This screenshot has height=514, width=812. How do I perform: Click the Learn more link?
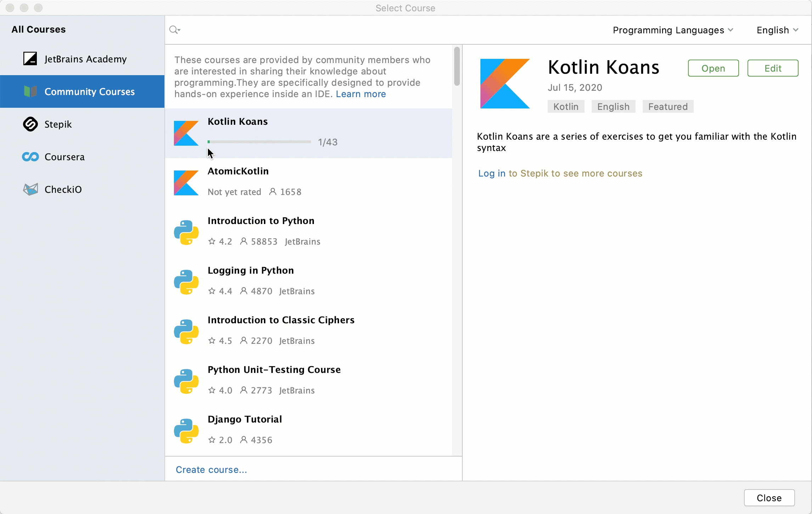click(361, 94)
